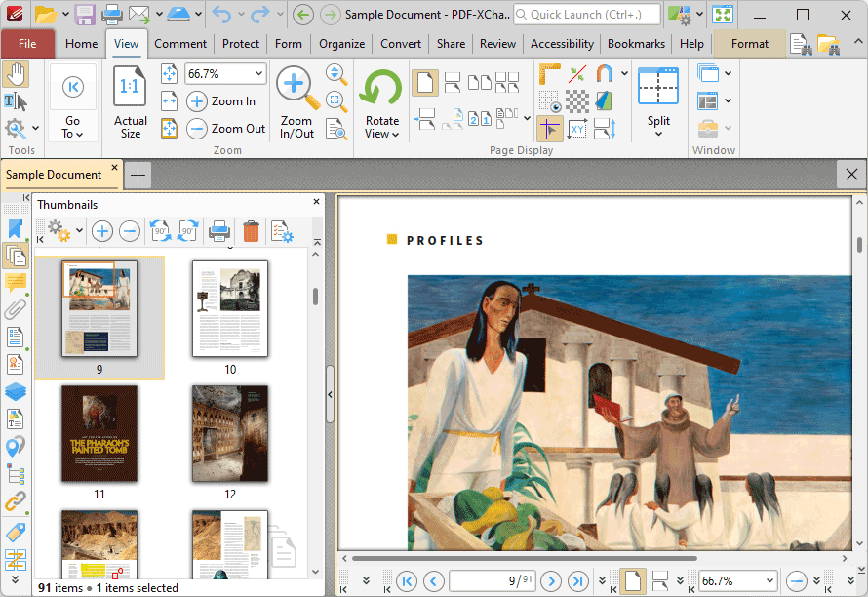Switch to the Organize tab
The width and height of the screenshot is (868, 597).
[341, 44]
